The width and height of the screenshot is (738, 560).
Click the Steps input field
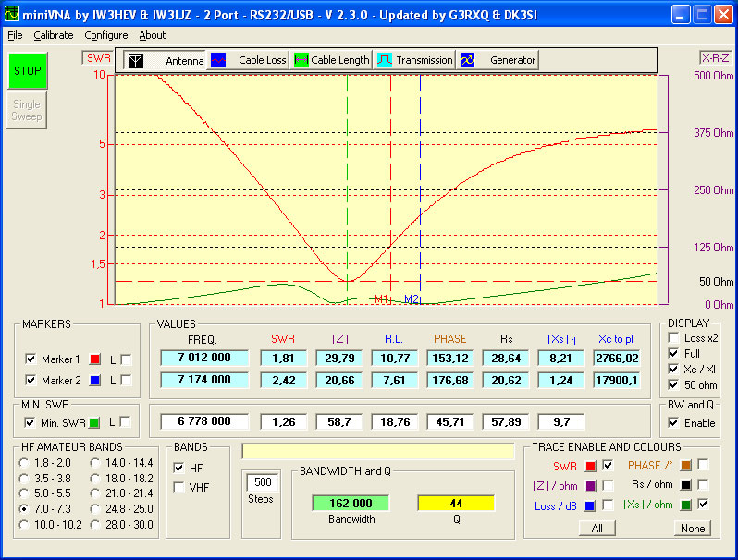261,482
